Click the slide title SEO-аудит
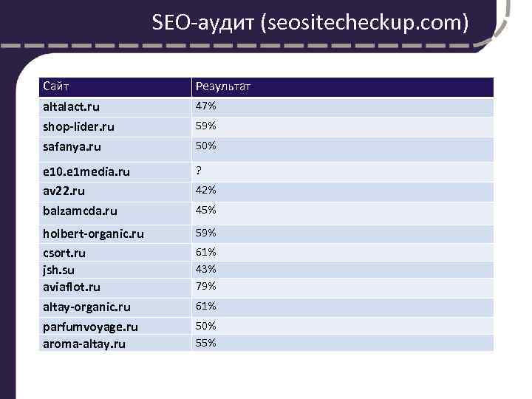 [310, 23]
